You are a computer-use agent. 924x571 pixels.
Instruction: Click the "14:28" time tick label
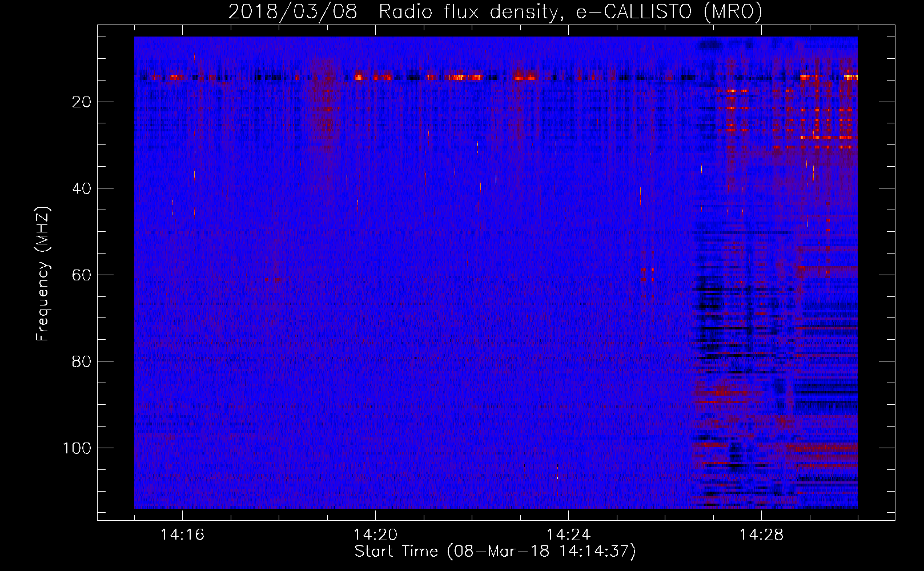[761, 535]
